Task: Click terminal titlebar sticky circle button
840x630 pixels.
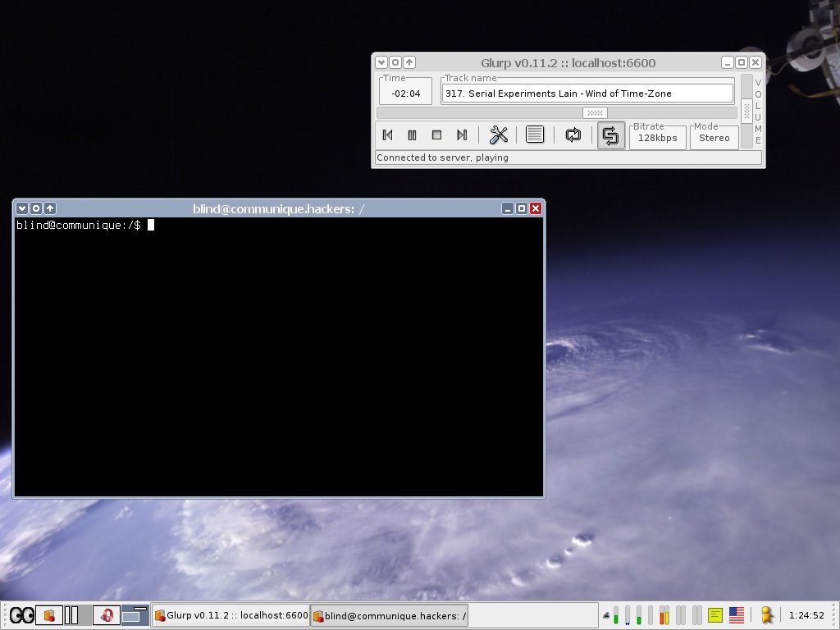Action: tap(36, 208)
